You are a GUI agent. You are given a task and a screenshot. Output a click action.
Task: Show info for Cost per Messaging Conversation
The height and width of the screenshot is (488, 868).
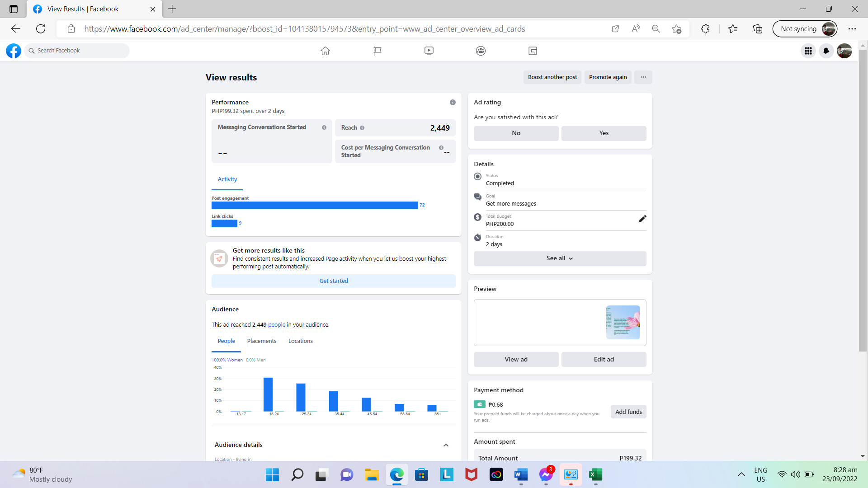[x=441, y=148]
